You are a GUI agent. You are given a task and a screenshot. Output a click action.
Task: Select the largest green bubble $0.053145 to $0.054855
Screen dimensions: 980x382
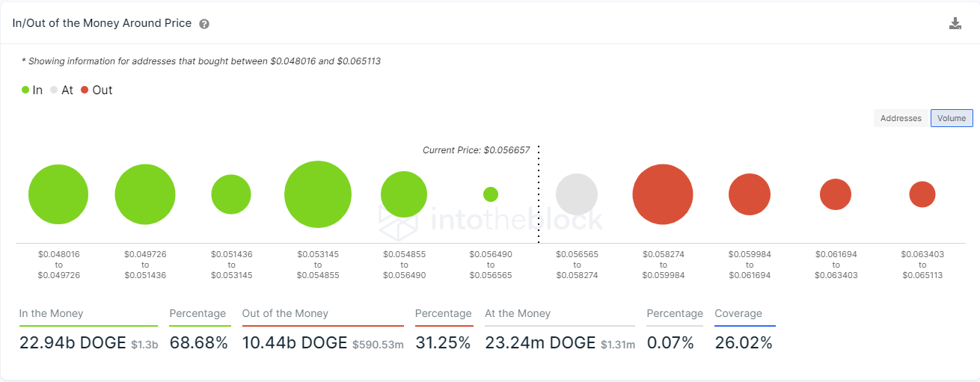pyautogui.click(x=318, y=194)
